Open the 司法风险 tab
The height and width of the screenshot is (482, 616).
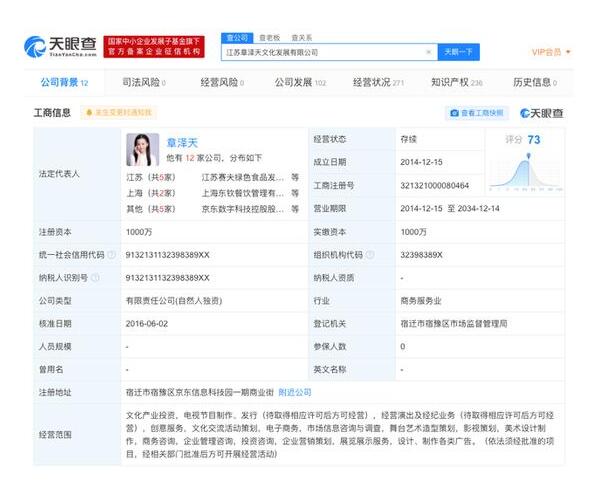point(144,82)
